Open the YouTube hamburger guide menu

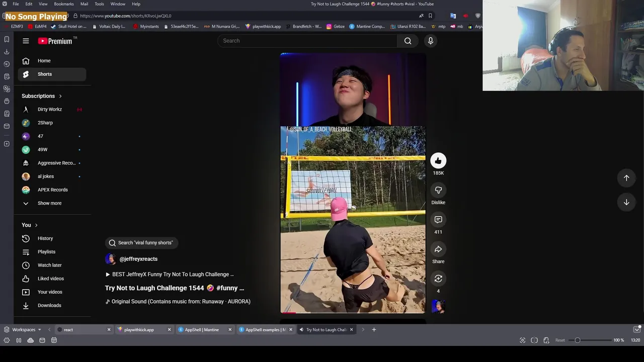pos(26,41)
